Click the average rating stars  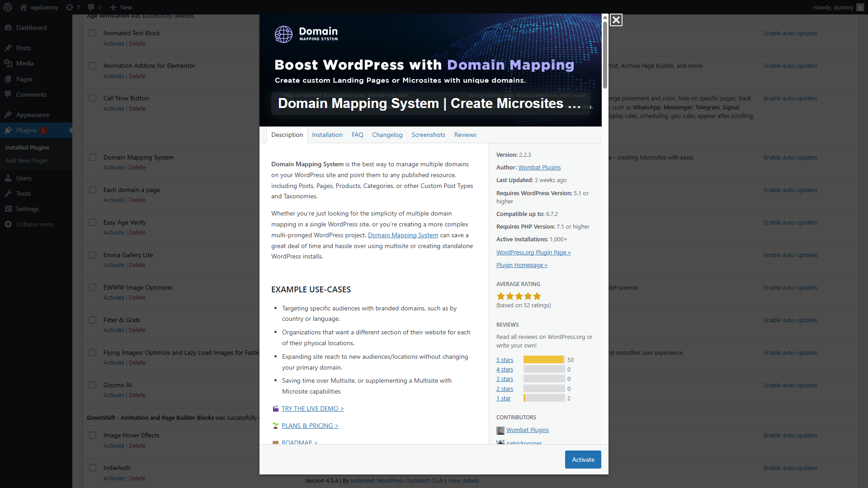(x=519, y=296)
